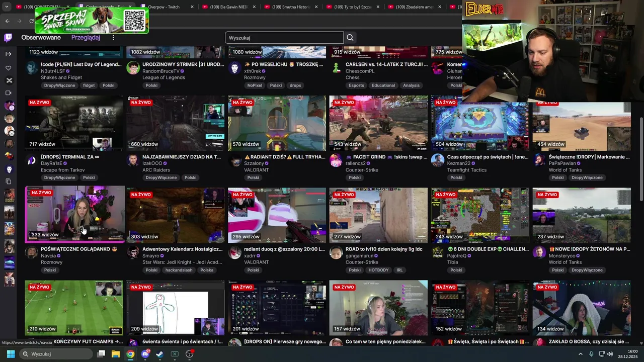Switch to Overpow - Twitch browser tab
This screenshot has width=644, height=362.
coord(167,7)
